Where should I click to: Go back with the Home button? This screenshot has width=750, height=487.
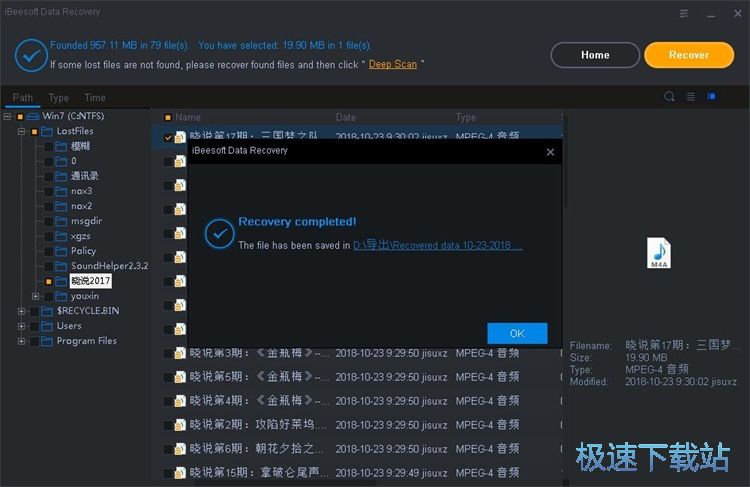click(x=595, y=55)
